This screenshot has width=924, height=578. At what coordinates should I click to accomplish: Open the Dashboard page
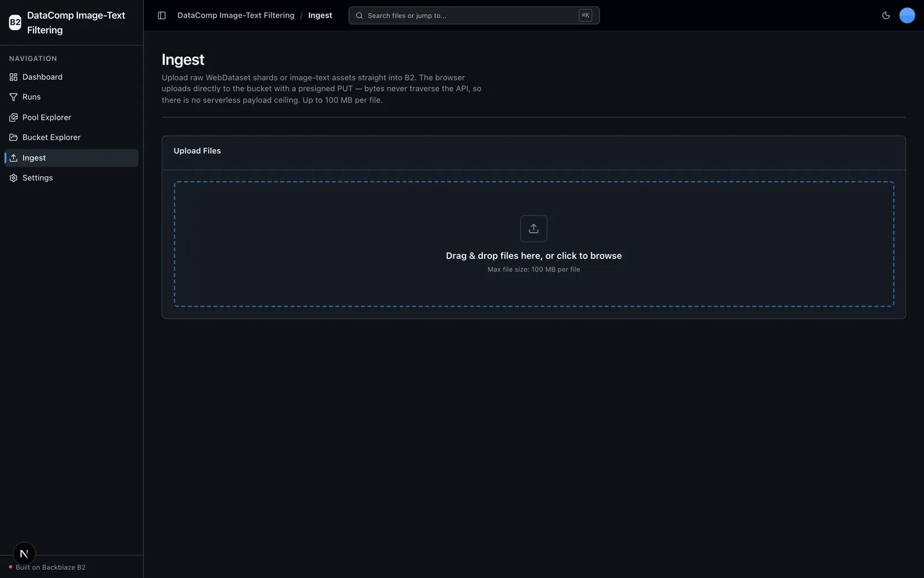tap(72, 77)
